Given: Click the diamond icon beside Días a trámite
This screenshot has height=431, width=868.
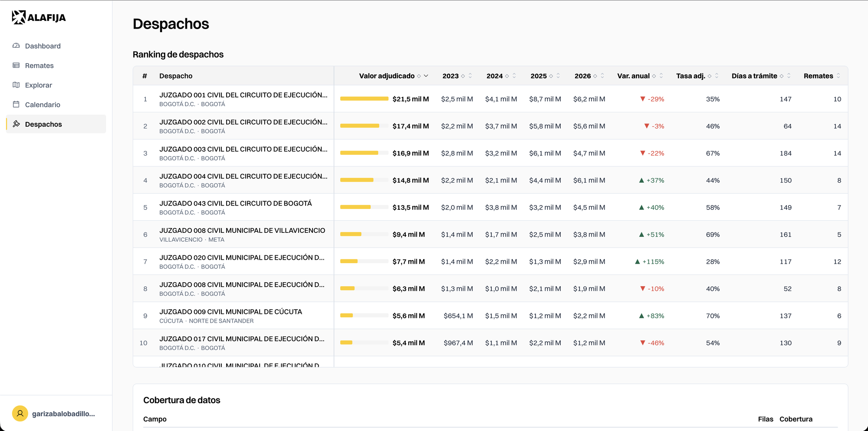Looking at the screenshot, I should pos(782,76).
